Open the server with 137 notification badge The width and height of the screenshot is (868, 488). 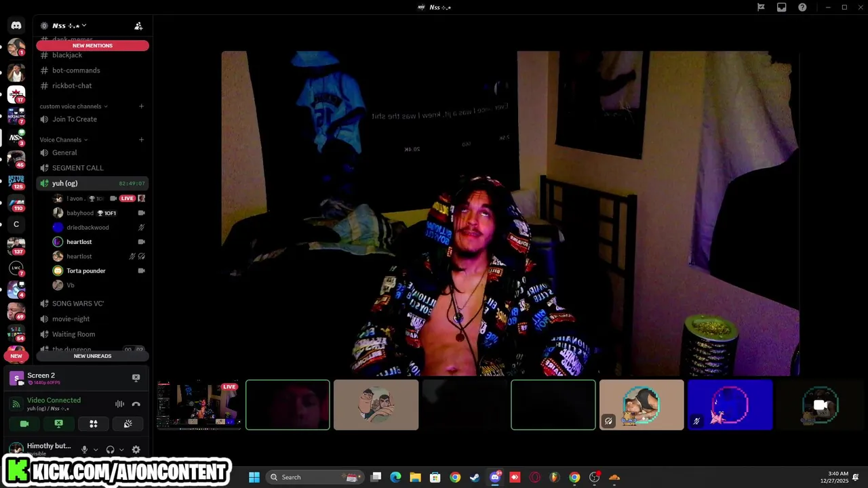click(16, 246)
